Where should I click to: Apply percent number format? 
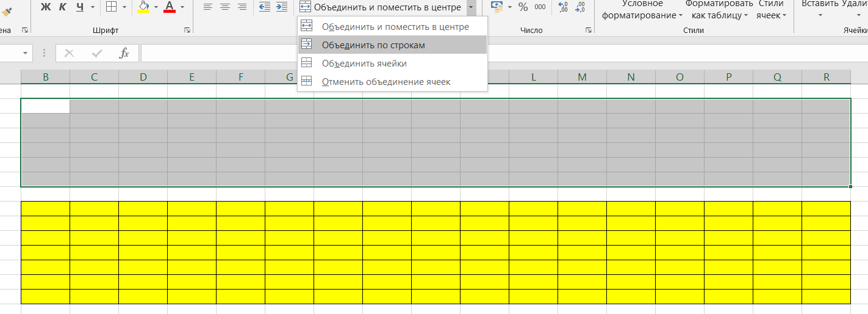523,7
